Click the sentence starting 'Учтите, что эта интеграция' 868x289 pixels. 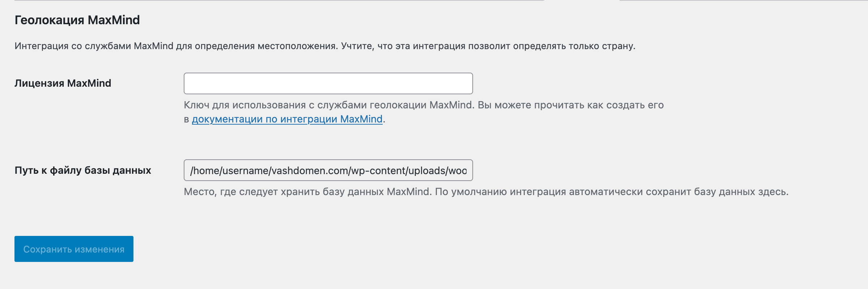pyautogui.click(x=488, y=46)
